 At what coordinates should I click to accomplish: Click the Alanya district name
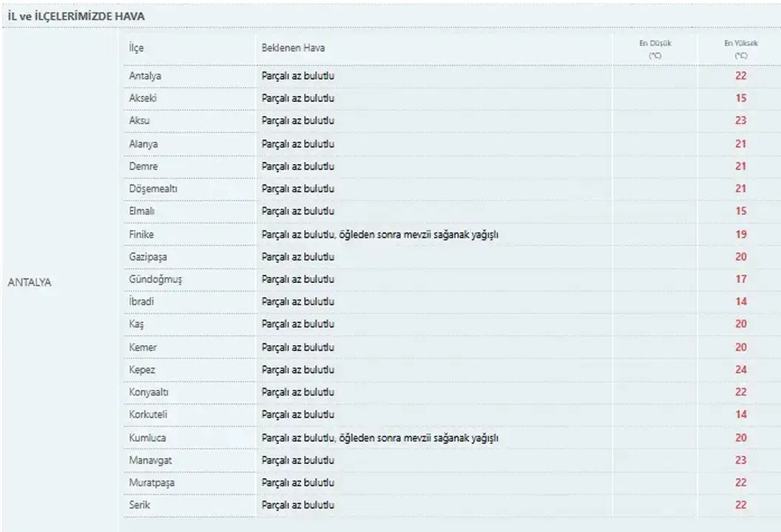coord(143,144)
